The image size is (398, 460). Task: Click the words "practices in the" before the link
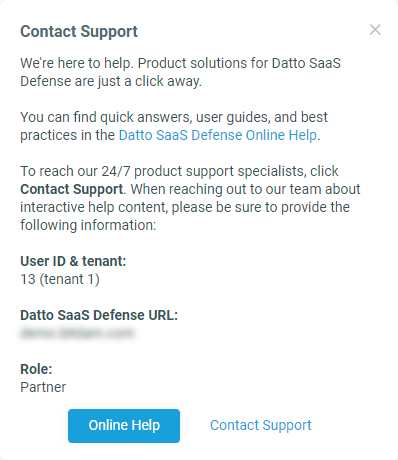[x=68, y=135]
